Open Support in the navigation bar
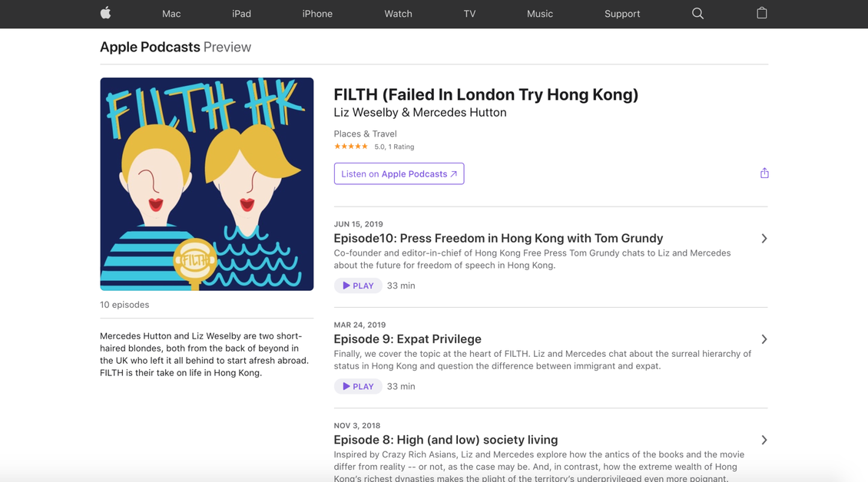Screen dimensions: 868x482 click(x=622, y=14)
